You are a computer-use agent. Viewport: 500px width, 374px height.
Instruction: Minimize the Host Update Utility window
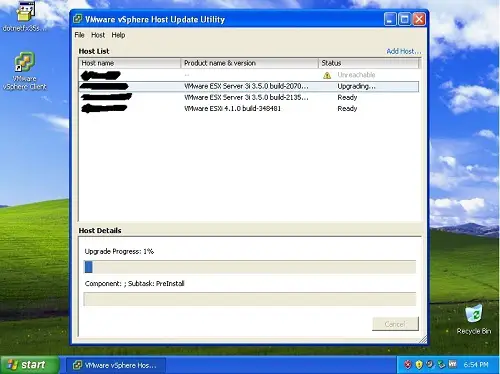[390, 19]
